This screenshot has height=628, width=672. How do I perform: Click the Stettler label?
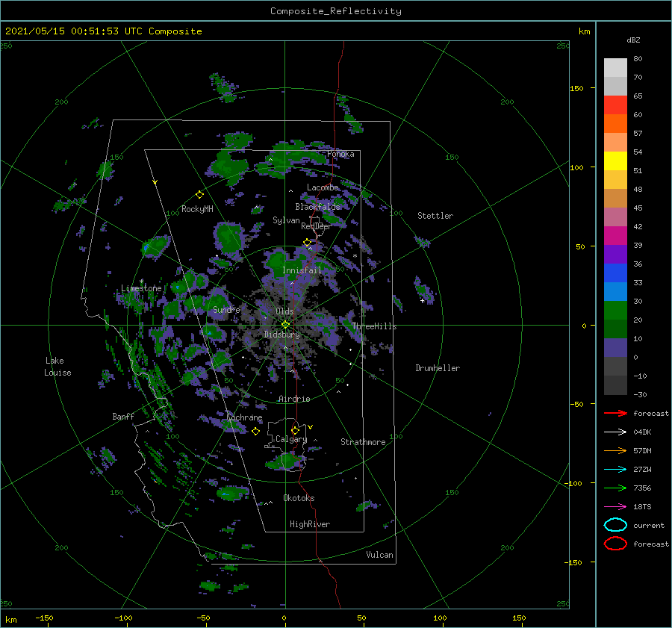coord(435,216)
